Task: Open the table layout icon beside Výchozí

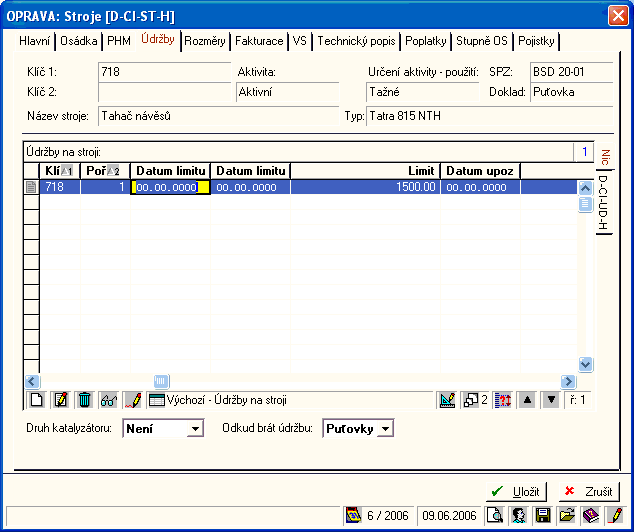Action: click(x=157, y=400)
